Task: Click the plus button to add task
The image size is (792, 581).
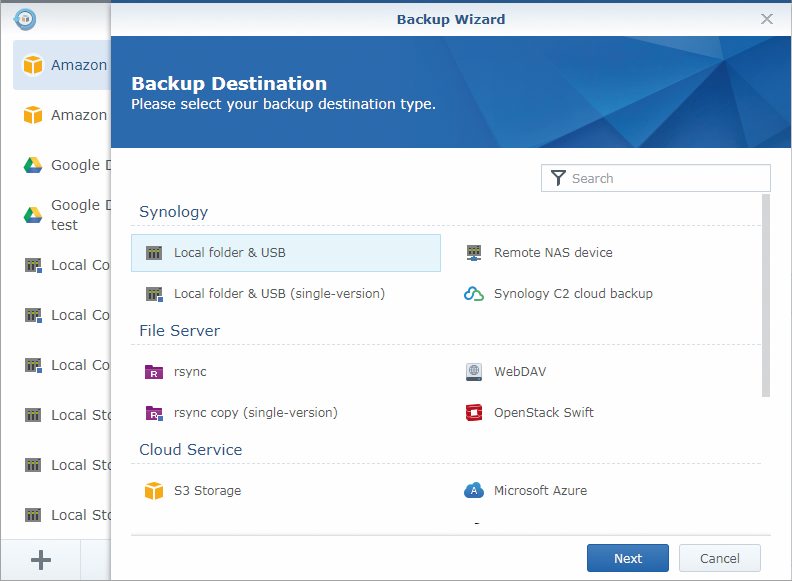Action: coord(40,560)
